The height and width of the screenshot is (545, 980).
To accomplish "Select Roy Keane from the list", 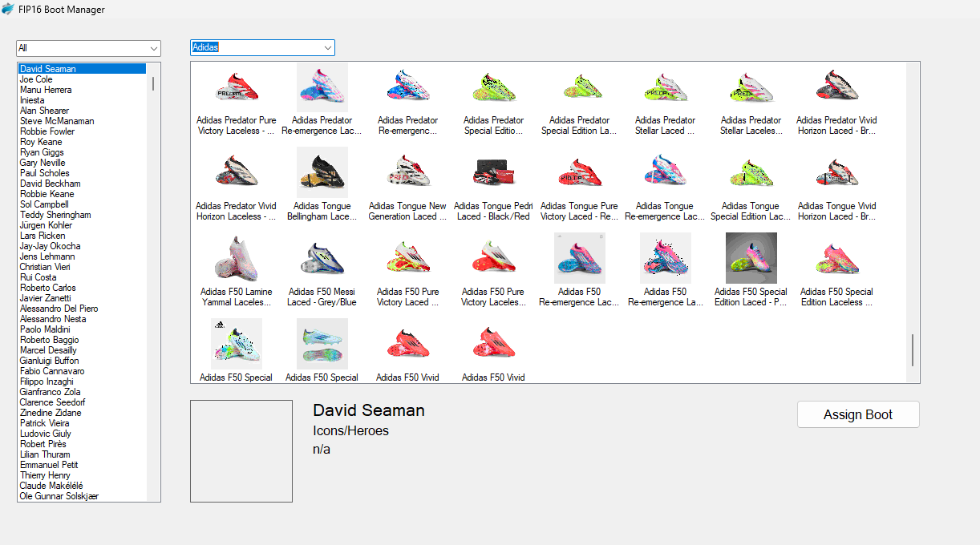I will point(82,142).
